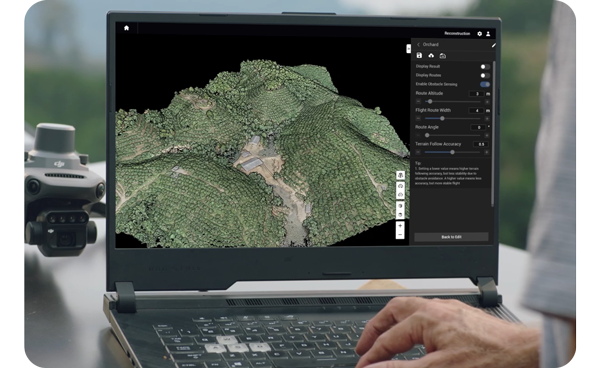Edit the Orchard name with the pencil icon
Screen dimensions: 600x368
click(x=494, y=45)
